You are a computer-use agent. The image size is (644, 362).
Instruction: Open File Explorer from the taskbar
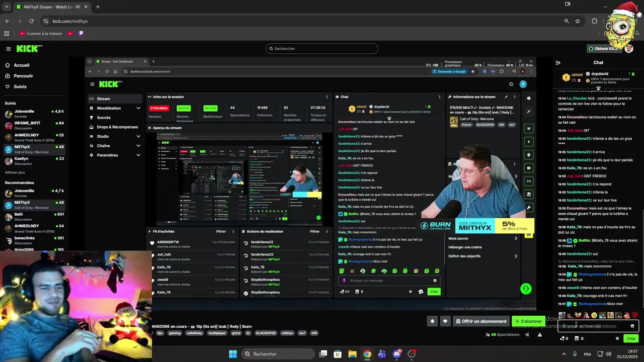(x=352, y=354)
